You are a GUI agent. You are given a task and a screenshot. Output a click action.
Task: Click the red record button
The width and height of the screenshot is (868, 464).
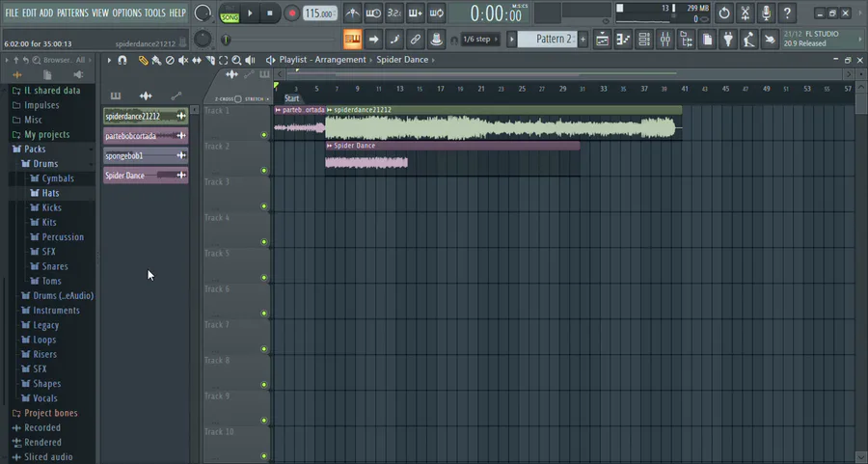[291, 14]
